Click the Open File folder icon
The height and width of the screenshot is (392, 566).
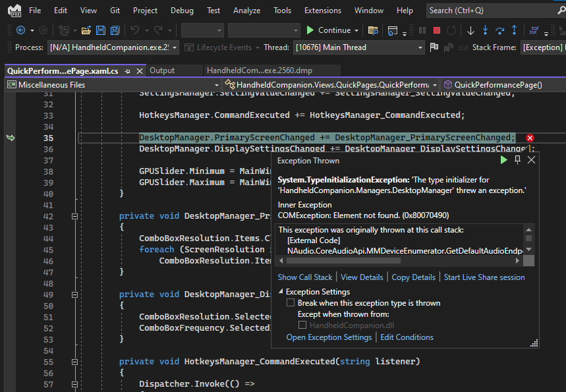click(x=86, y=30)
